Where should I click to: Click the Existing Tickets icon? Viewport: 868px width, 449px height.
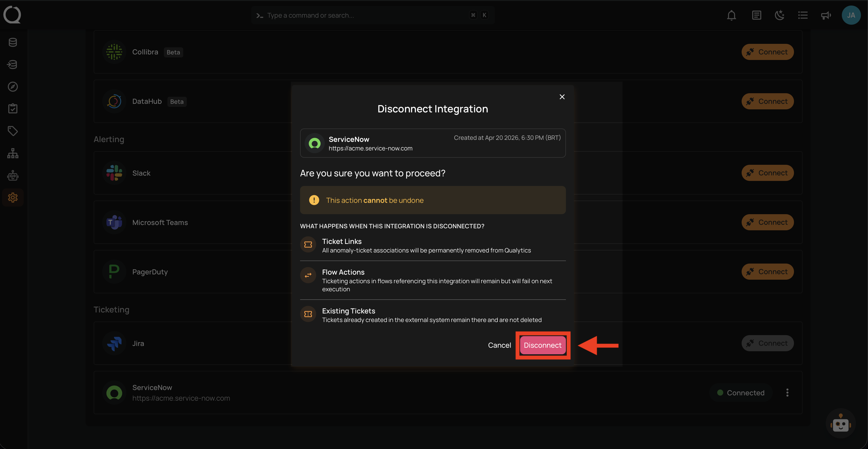[x=308, y=314]
